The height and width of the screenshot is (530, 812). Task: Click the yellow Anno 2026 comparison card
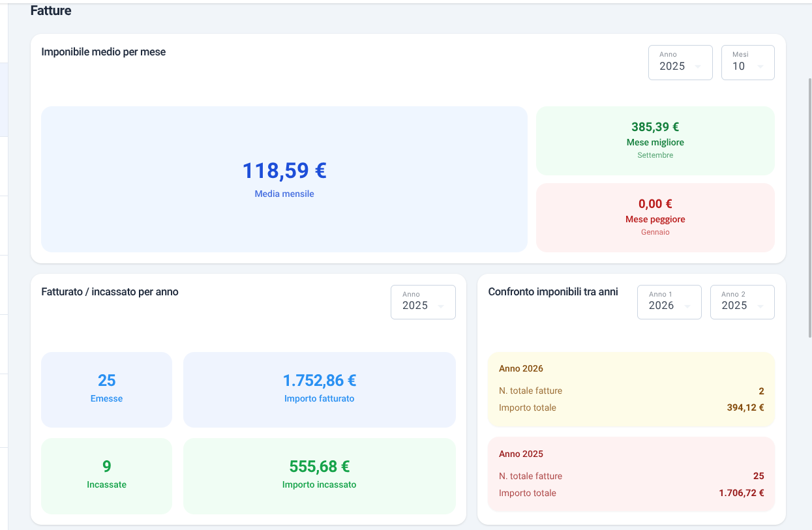(631, 389)
